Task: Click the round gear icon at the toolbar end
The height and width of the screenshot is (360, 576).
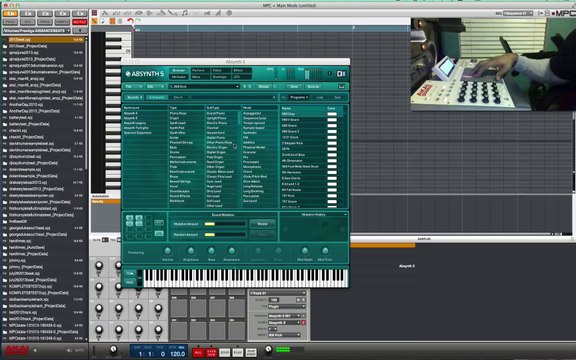Action: (x=229, y=13)
